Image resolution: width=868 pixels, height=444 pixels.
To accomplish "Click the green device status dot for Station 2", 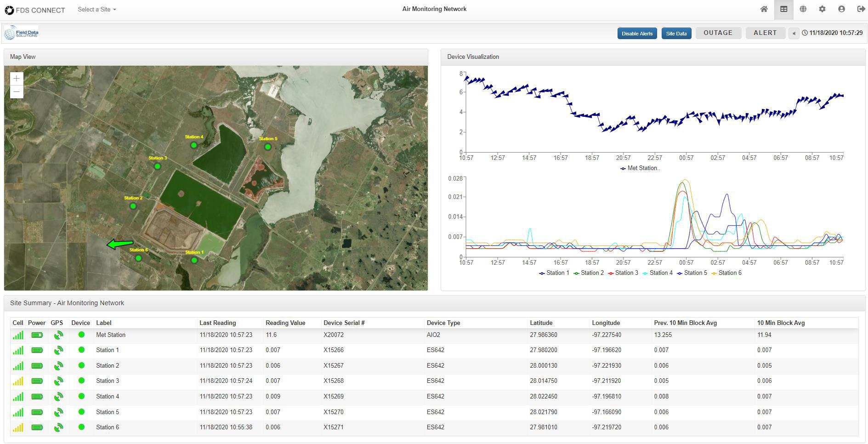I will 81,365.
